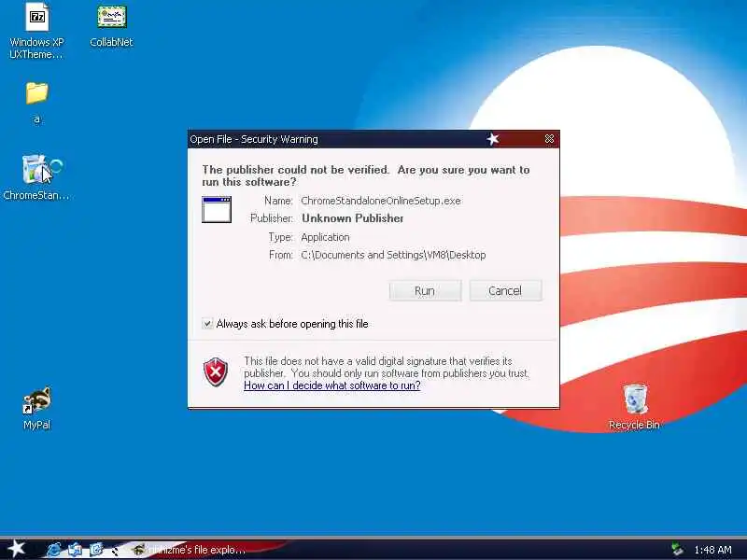Open the file explorer taskbar button
The width and height of the screenshot is (747, 560).
point(190,550)
